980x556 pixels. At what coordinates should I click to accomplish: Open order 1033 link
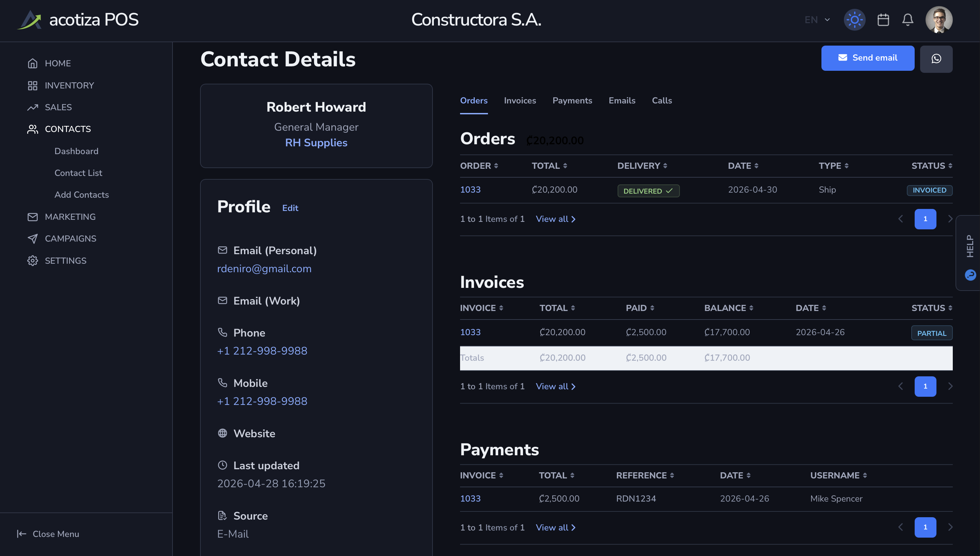(470, 190)
